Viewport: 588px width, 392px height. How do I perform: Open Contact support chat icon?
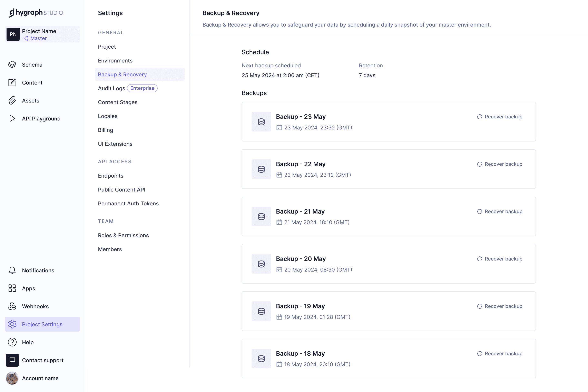coord(12,360)
